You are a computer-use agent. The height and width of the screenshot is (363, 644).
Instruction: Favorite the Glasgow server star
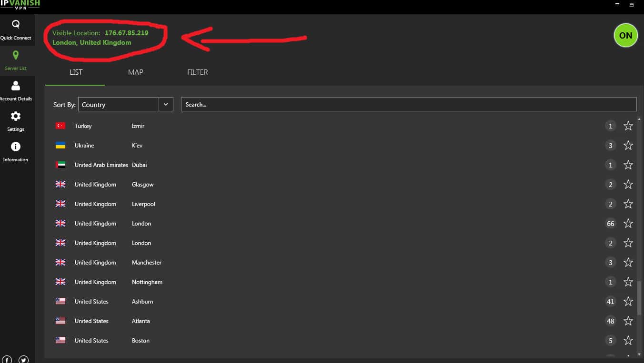pos(628,185)
